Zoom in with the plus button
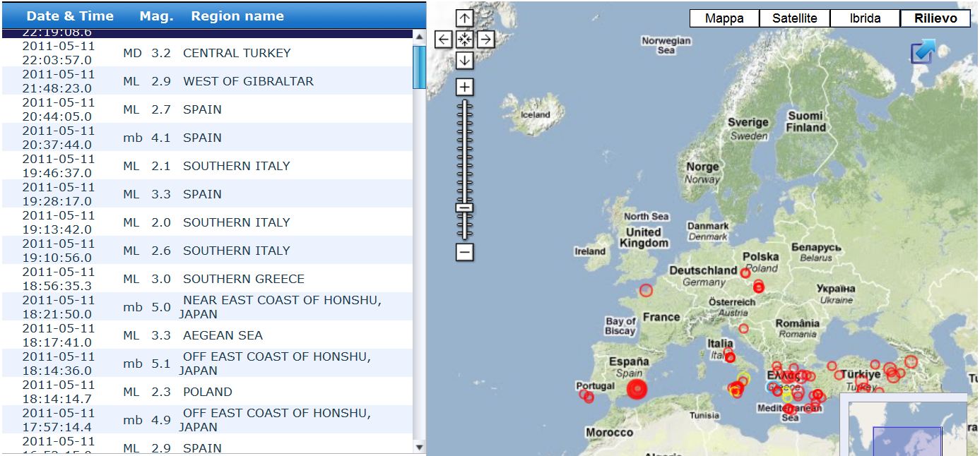This screenshot has height=456, width=980. click(x=464, y=87)
